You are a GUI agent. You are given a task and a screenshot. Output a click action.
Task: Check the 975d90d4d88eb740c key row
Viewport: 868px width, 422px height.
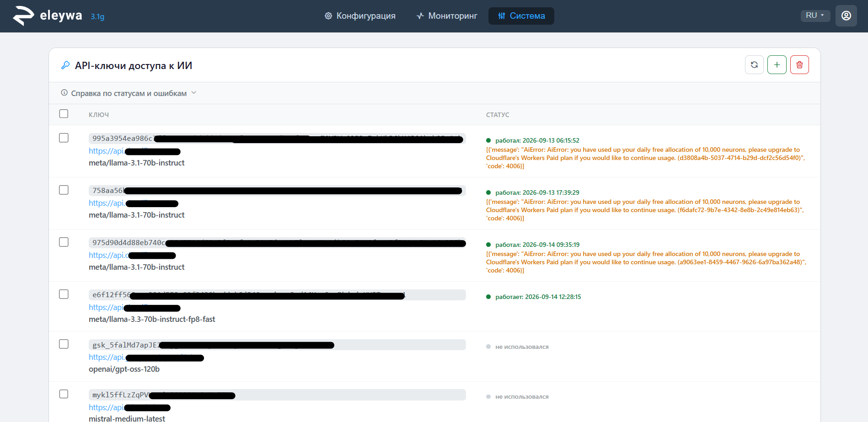point(64,242)
